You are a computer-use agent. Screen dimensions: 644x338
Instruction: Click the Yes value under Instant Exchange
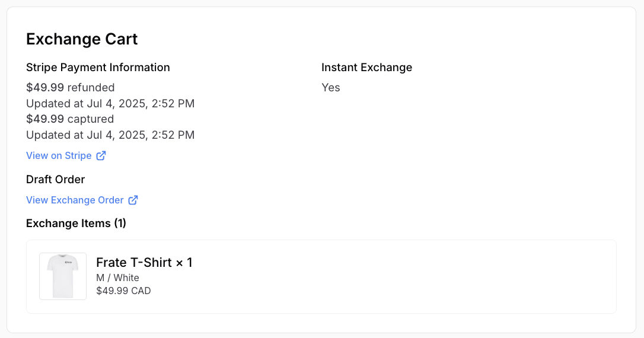point(331,88)
